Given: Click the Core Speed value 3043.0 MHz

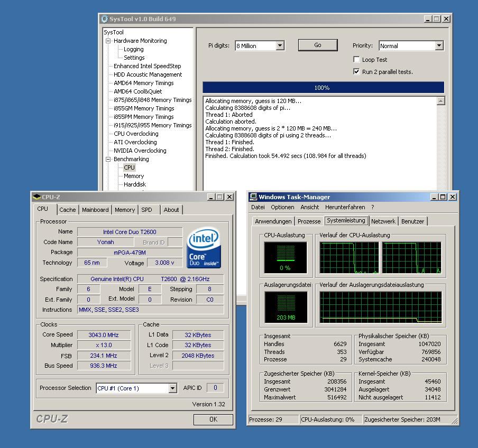Looking at the screenshot, I should click(104, 335).
